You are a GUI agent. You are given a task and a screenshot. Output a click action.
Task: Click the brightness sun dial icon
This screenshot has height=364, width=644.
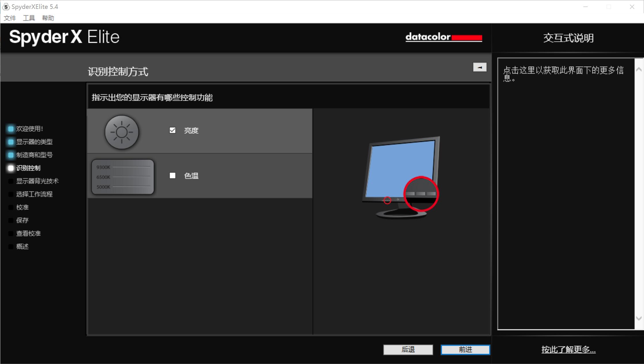(x=122, y=132)
